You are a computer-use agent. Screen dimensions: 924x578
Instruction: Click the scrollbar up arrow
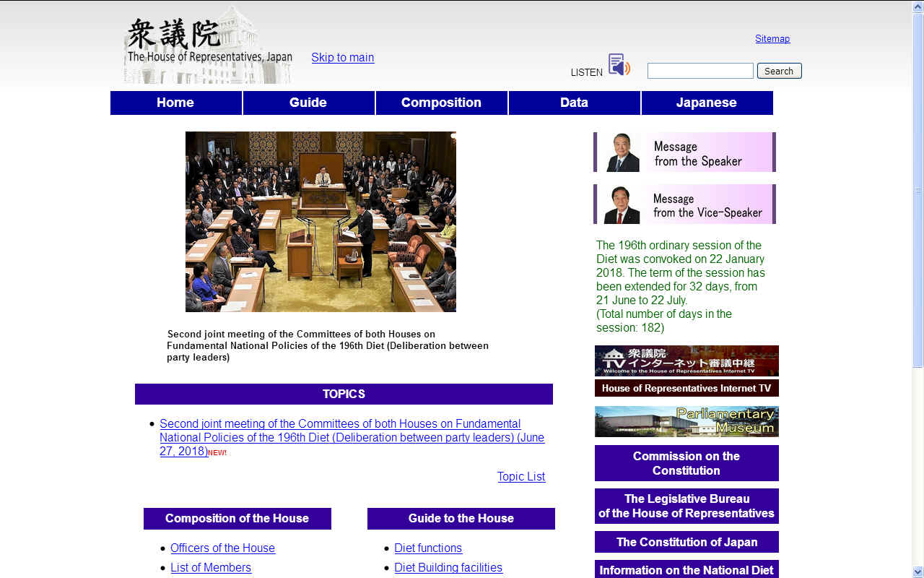point(918,7)
